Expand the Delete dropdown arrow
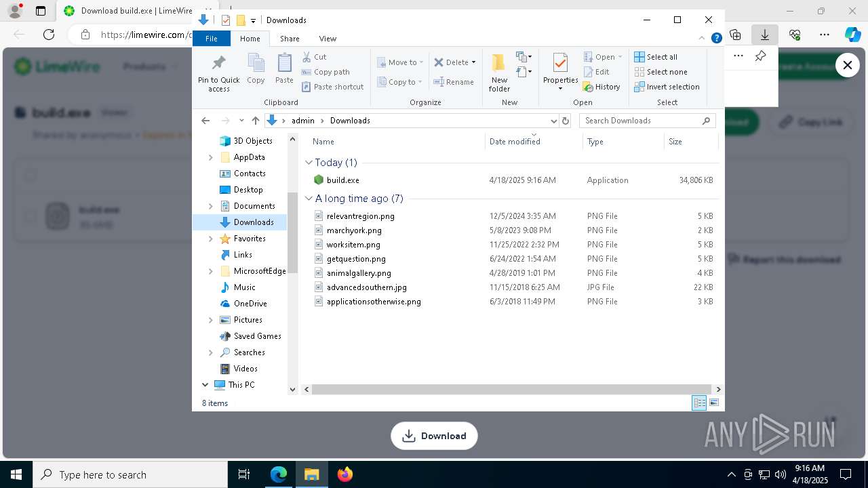 click(x=473, y=62)
